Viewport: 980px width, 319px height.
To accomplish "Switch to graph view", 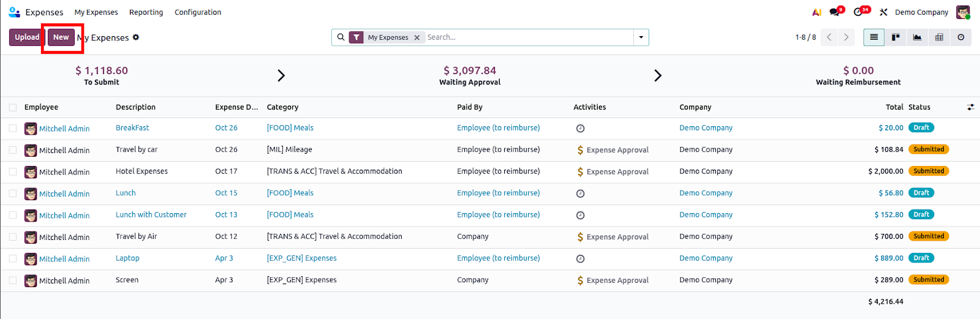I will tap(917, 37).
